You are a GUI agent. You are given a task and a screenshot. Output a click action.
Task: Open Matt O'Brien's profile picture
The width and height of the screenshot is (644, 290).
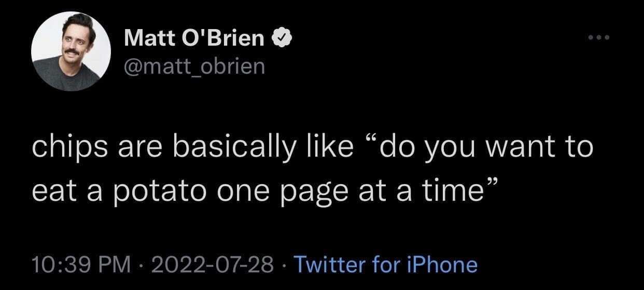[x=71, y=52]
